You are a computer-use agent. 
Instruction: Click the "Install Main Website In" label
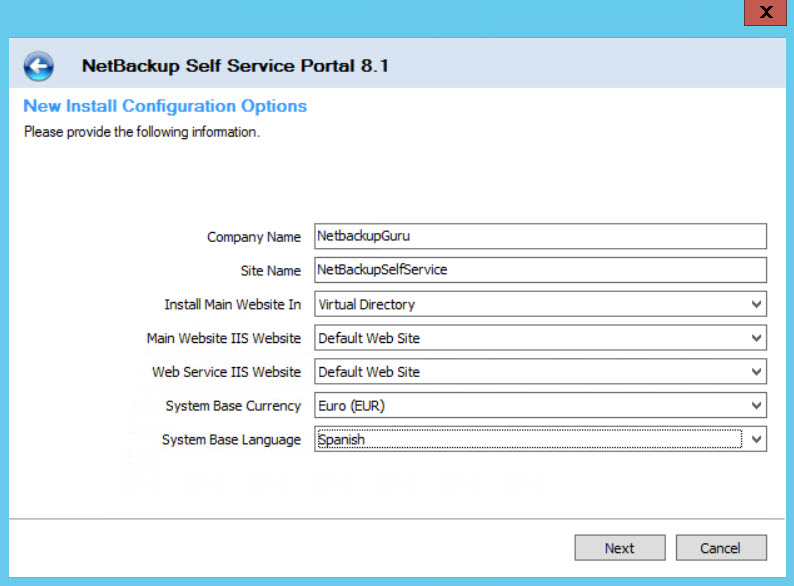coord(232,304)
